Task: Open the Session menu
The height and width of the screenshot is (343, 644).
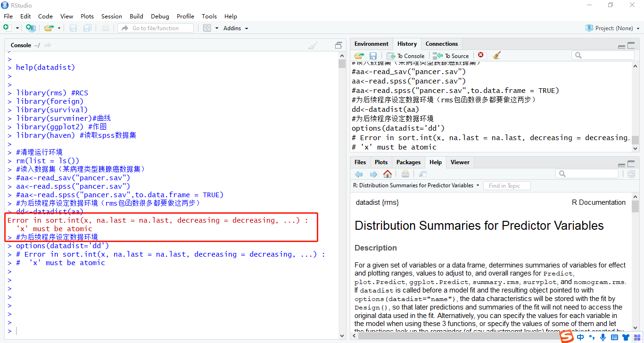Action: point(111,16)
